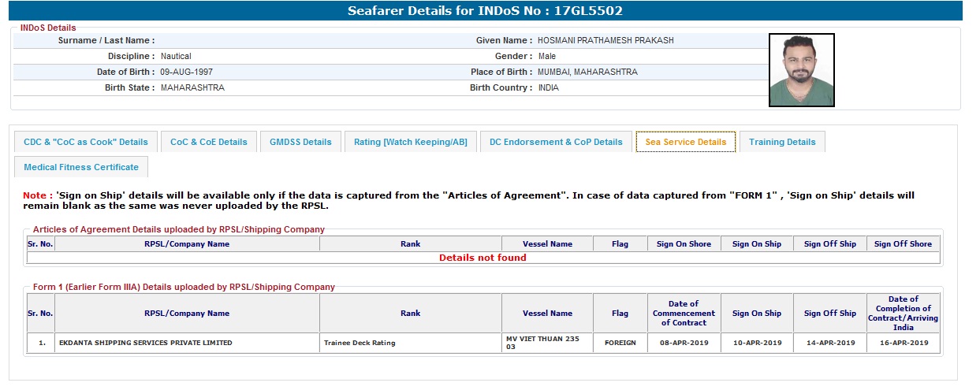Click the FOREIGN flag cell in Form 1 table

point(620,343)
